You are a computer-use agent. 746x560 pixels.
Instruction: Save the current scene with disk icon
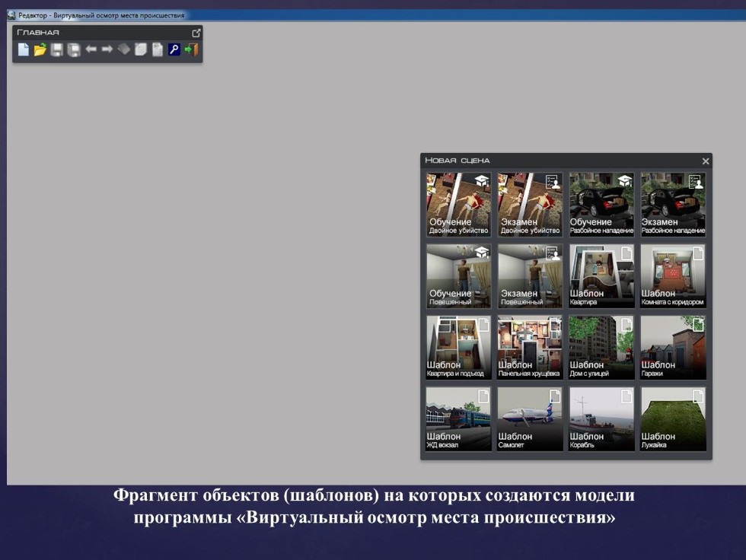[57, 49]
